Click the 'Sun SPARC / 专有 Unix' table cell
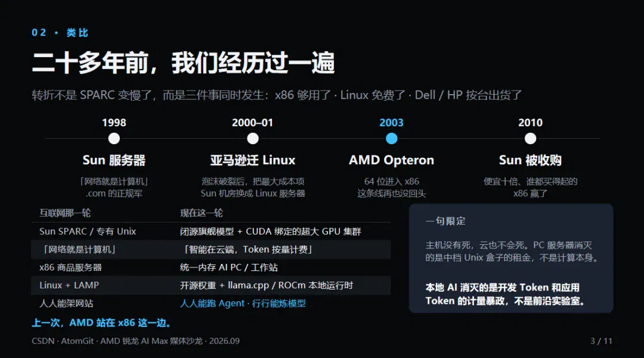This screenshot has height=358, width=644. pos(88,231)
